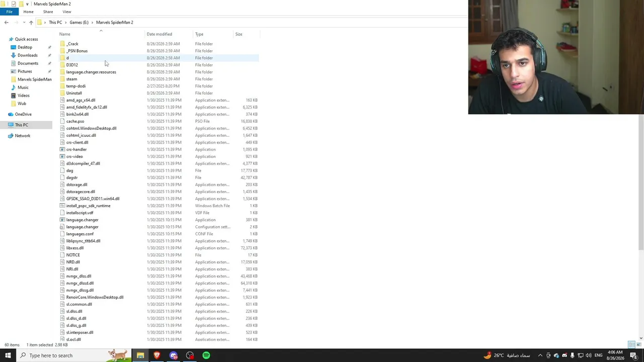Select the NOTICE file

(73, 255)
